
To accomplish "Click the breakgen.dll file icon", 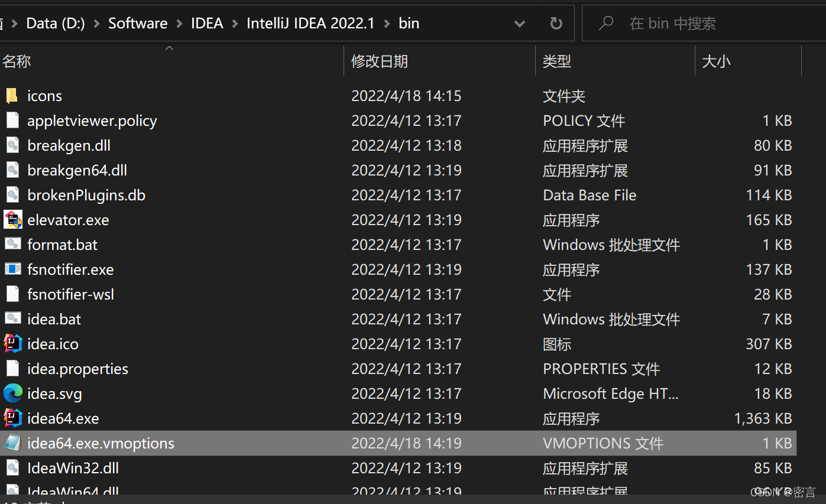I will click(12, 145).
